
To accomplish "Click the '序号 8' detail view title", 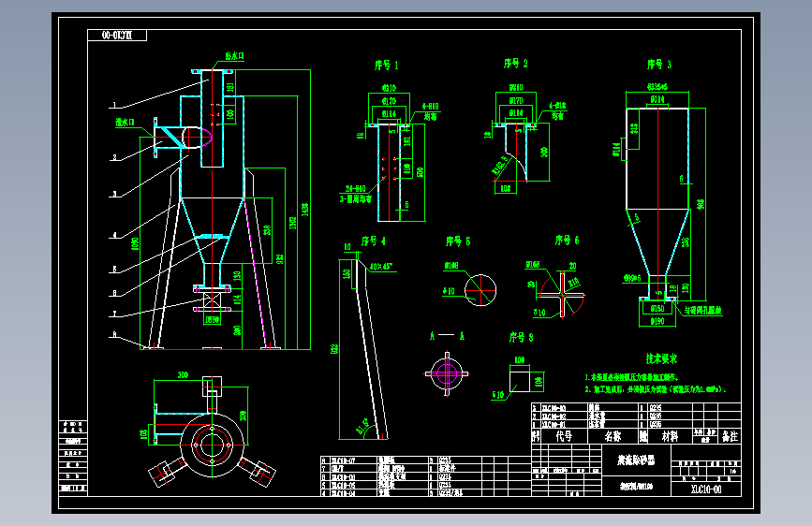I will 521,338.
